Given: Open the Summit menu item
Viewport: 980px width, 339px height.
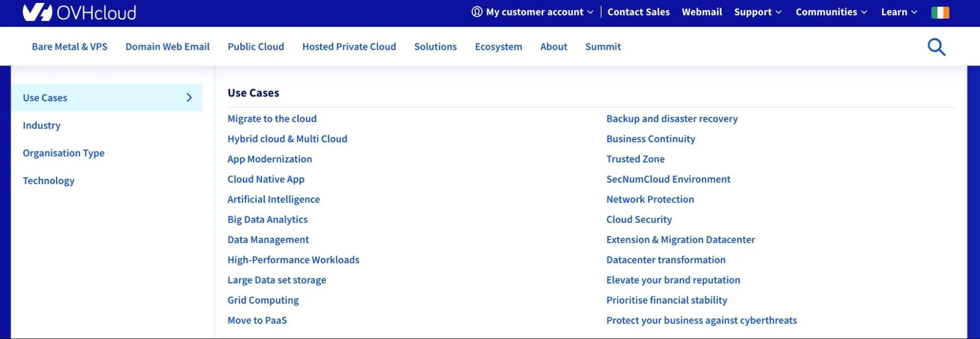Looking at the screenshot, I should [603, 47].
